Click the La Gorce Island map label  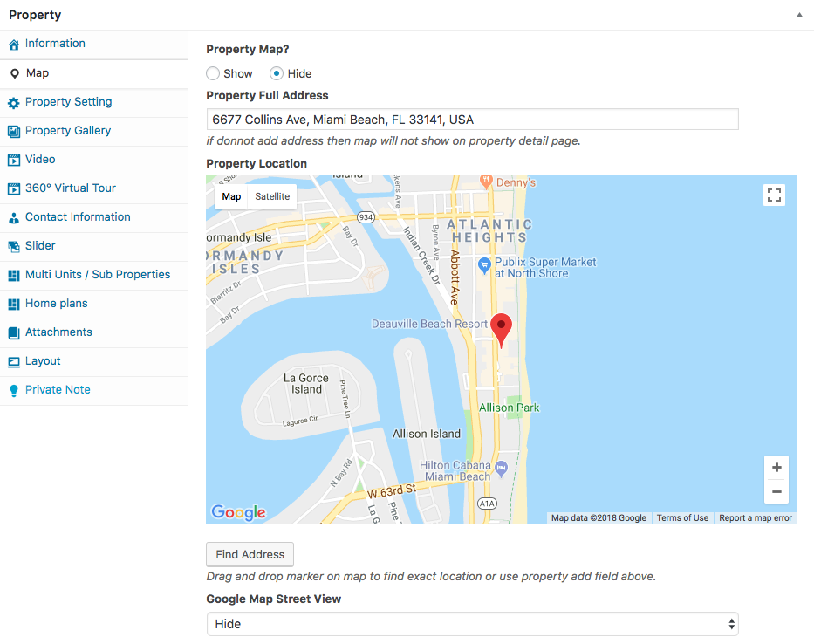click(305, 384)
